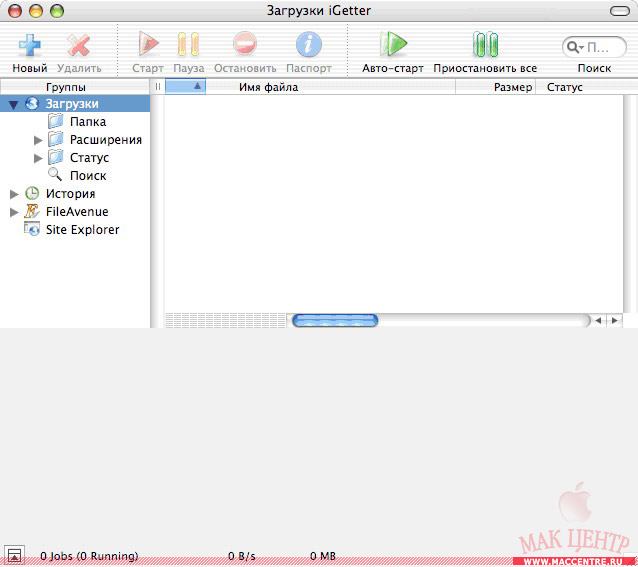Screen dimensions: 638x567
Task: Click the Пауза toolbar icon
Action: click(x=188, y=44)
